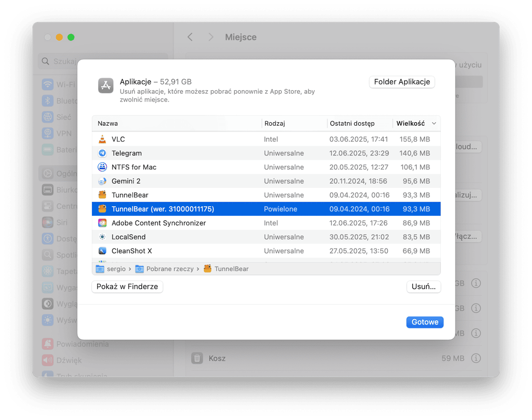This screenshot has height=420, width=532.
Task: Click the TunnelBear icon in path bar
Action: coord(208,268)
